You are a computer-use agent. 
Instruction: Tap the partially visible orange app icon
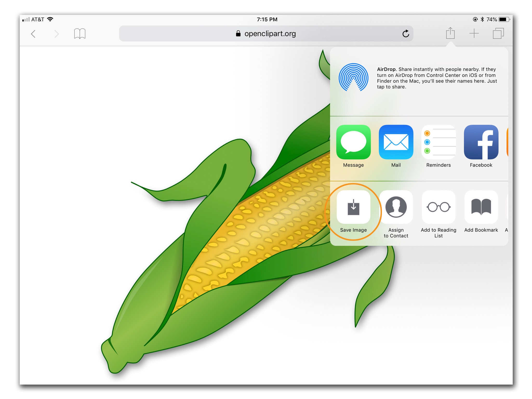tap(507, 142)
